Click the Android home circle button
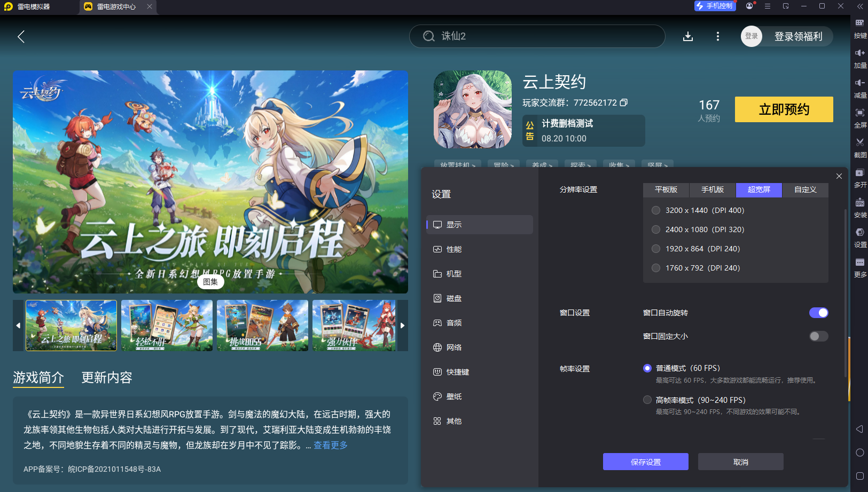Screen dimensions: 868x492 coord(859,453)
